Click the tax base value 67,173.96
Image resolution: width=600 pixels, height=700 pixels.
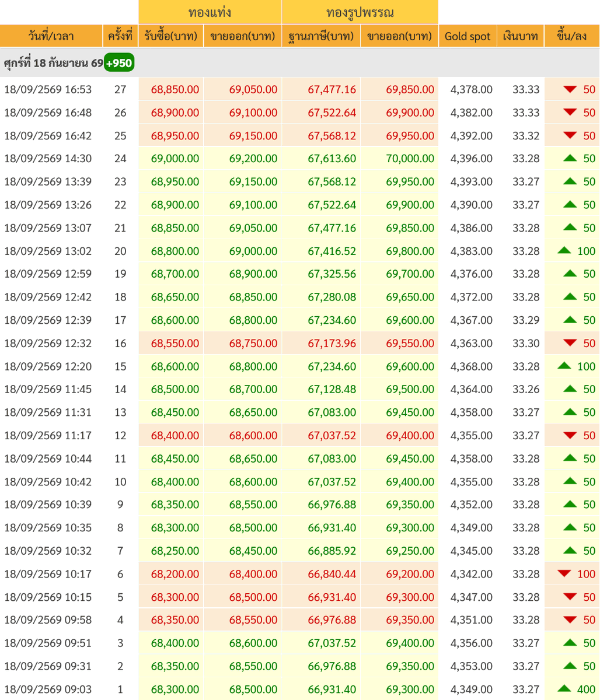[x=332, y=344]
